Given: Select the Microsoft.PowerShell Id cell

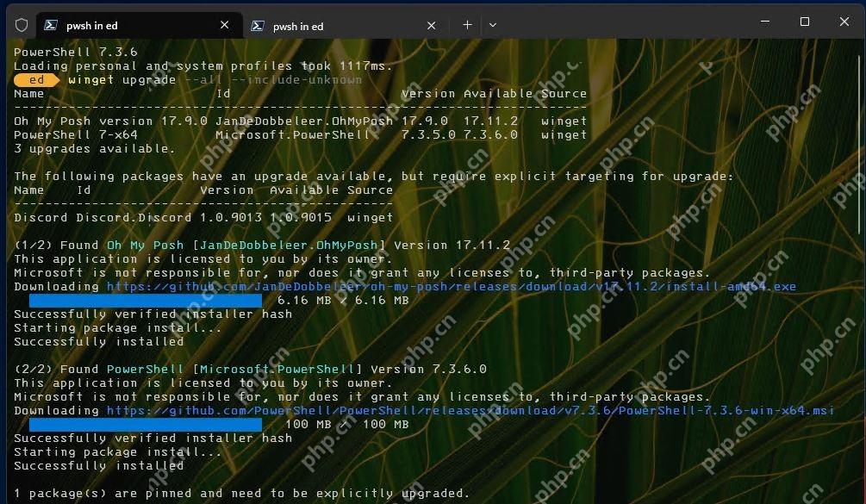Looking at the screenshot, I should (x=293, y=134).
